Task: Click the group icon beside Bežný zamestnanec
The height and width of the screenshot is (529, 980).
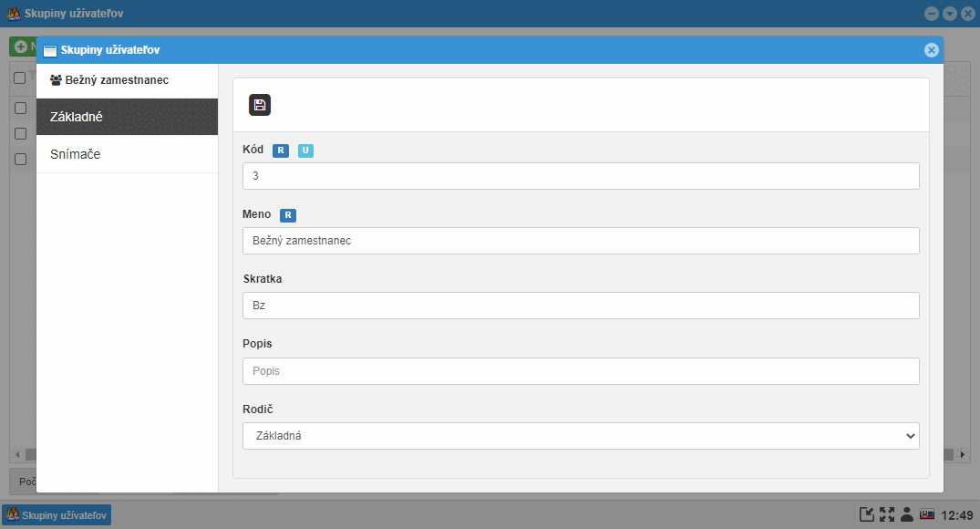Action: (x=56, y=80)
